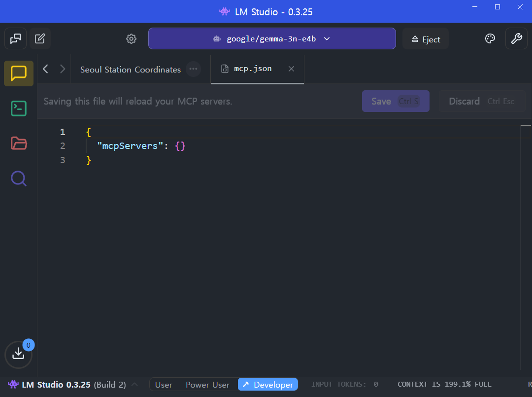Open model settings gear icon
Image resolution: width=532 pixels, height=397 pixels.
(x=131, y=39)
